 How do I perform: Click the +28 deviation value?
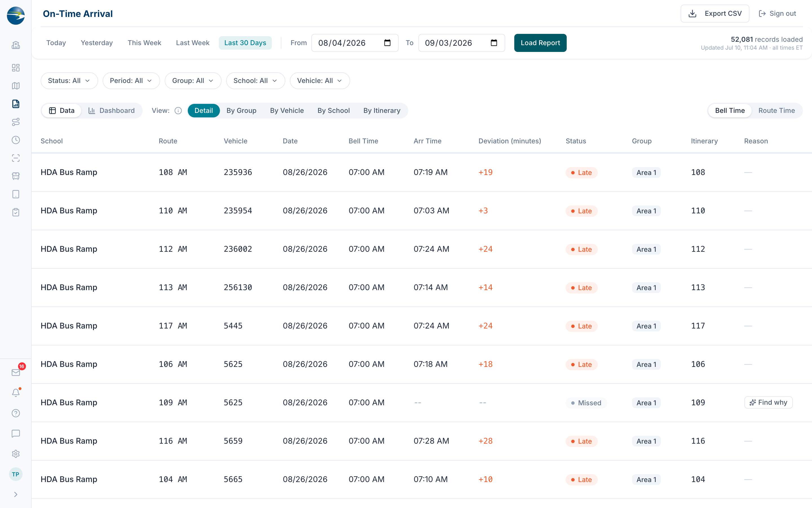point(486,441)
